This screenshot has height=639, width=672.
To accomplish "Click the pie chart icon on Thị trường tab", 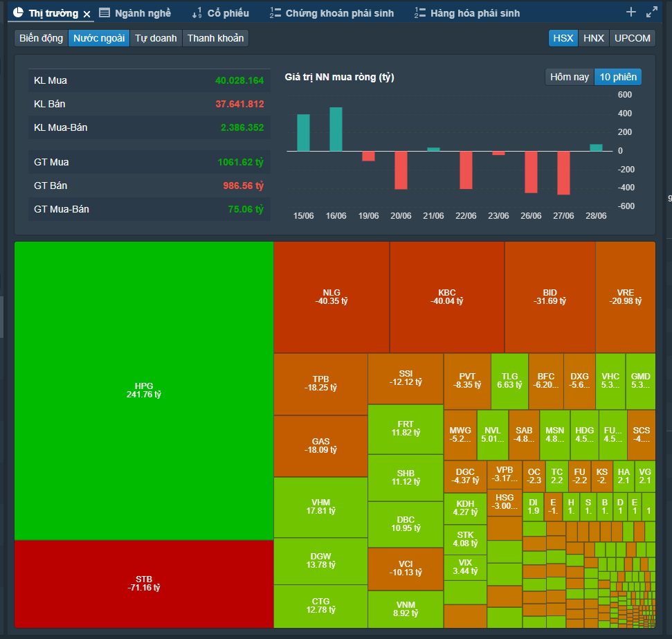I will 18,12.
